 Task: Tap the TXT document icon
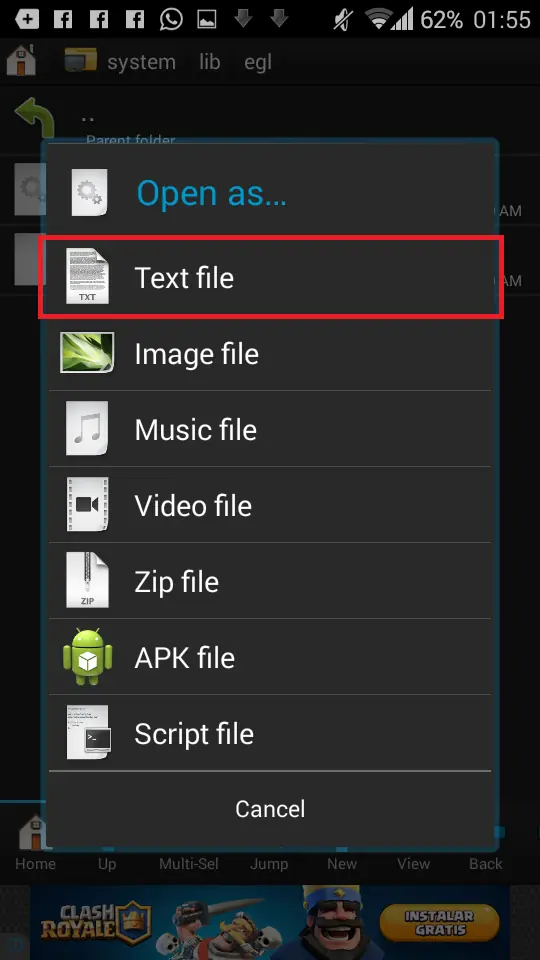87,277
